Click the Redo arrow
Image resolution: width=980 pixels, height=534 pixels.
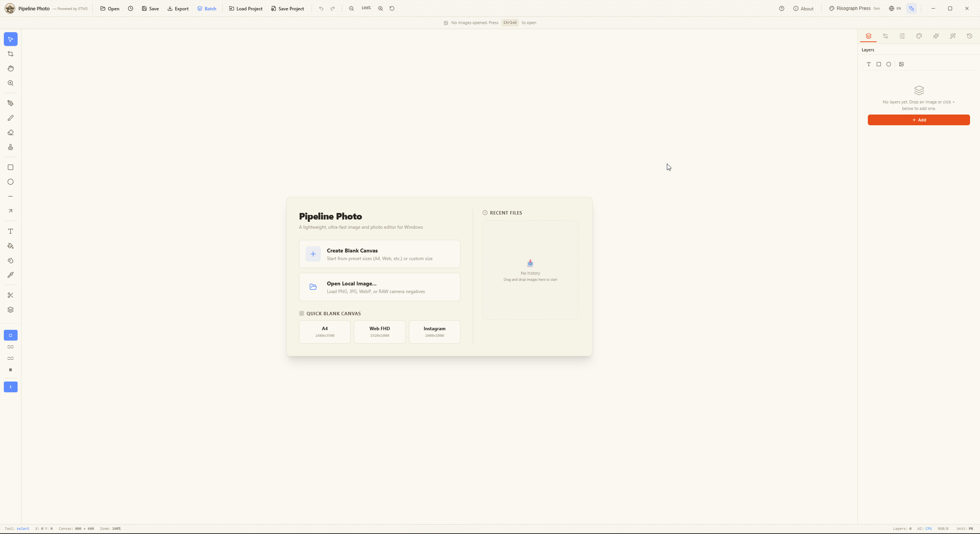click(x=333, y=8)
